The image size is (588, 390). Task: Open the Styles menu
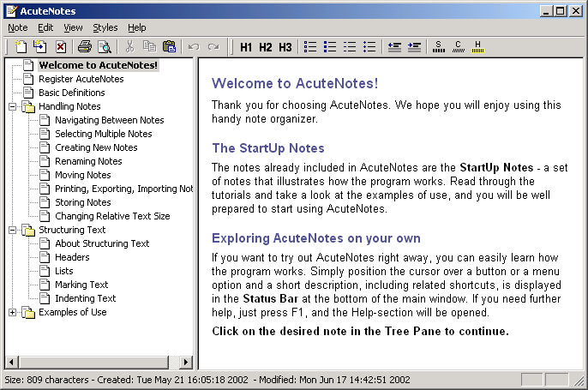105,27
